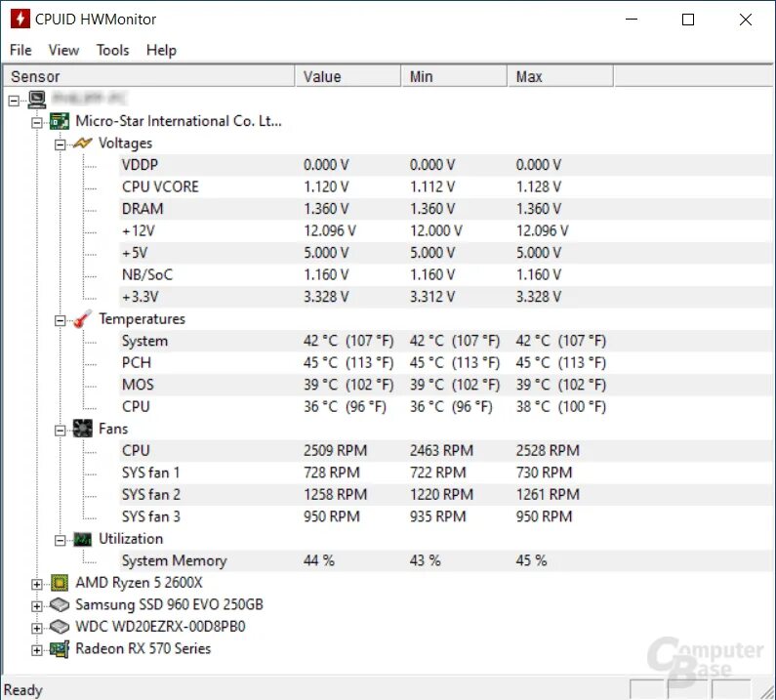Collapse the Utilization section
Screen dimensions: 776x700
(60, 541)
